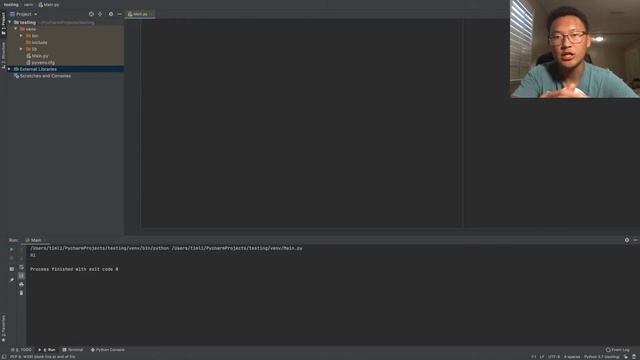Click the expand-all icon in Project toolbar

click(100, 14)
